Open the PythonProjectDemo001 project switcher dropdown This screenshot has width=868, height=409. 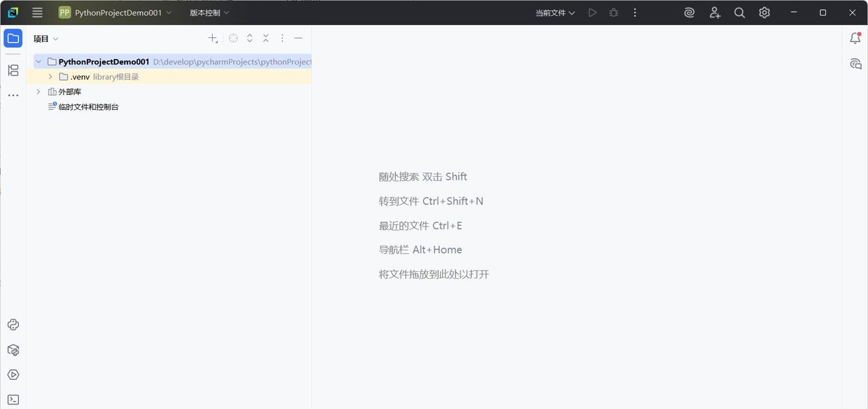(x=115, y=12)
